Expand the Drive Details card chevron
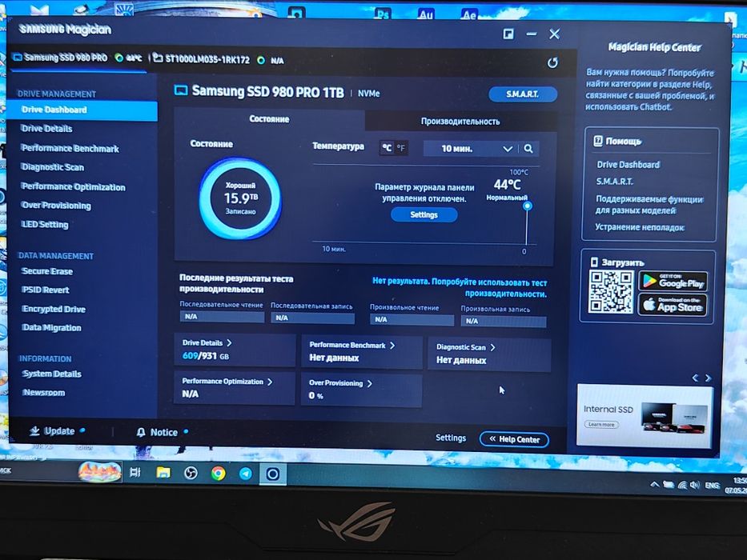 point(229,343)
